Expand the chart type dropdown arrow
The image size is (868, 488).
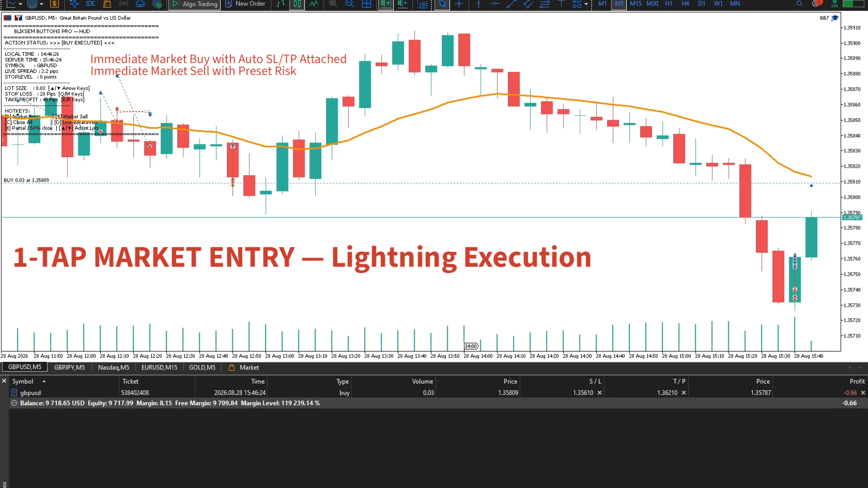pos(20,4)
